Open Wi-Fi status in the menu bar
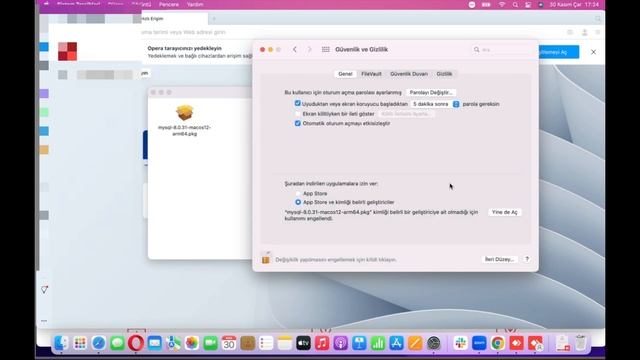 pos(502,4)
